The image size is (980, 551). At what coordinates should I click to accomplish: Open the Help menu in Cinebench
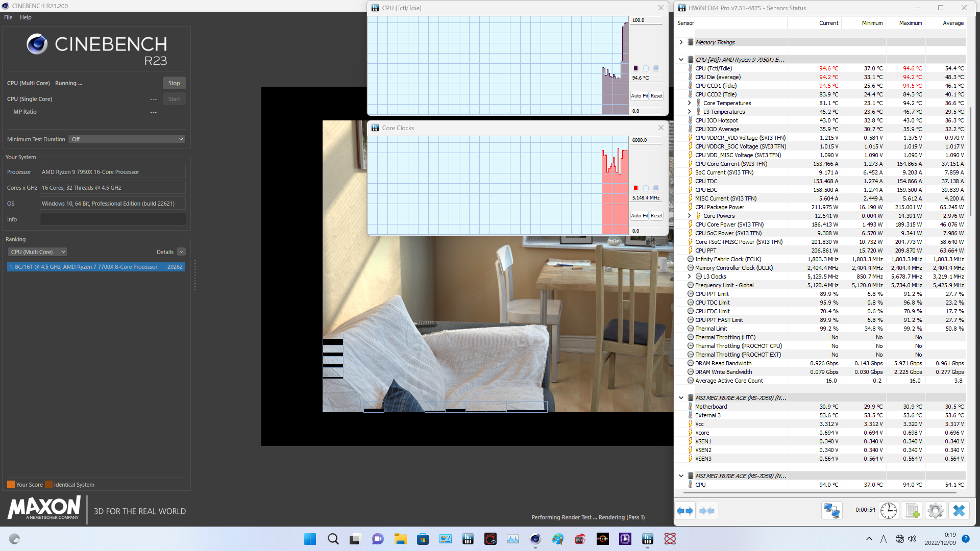(x=26, y=17)
